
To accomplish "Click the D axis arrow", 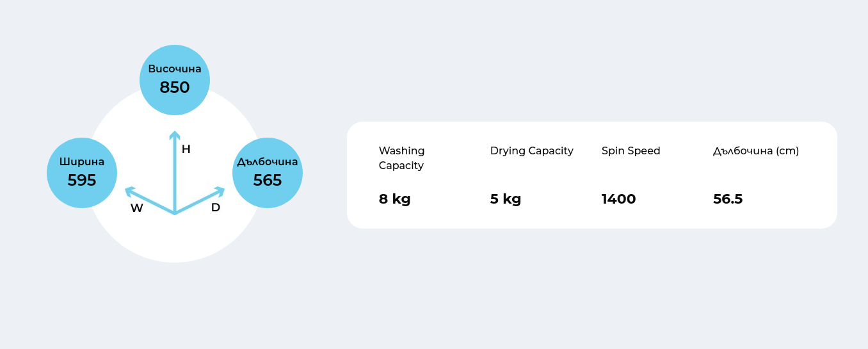I will point(199,200).
